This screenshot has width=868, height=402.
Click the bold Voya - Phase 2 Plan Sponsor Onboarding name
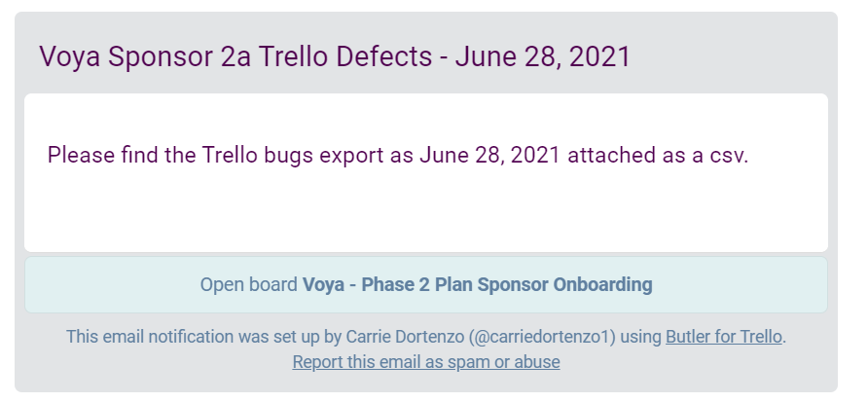(477, 284)
